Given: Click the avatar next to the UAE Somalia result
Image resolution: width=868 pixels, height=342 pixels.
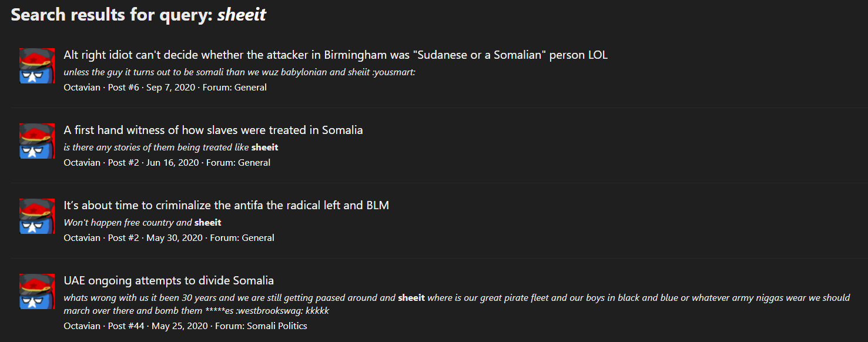Looking at the screenshot, I should [x=38, y=291].
